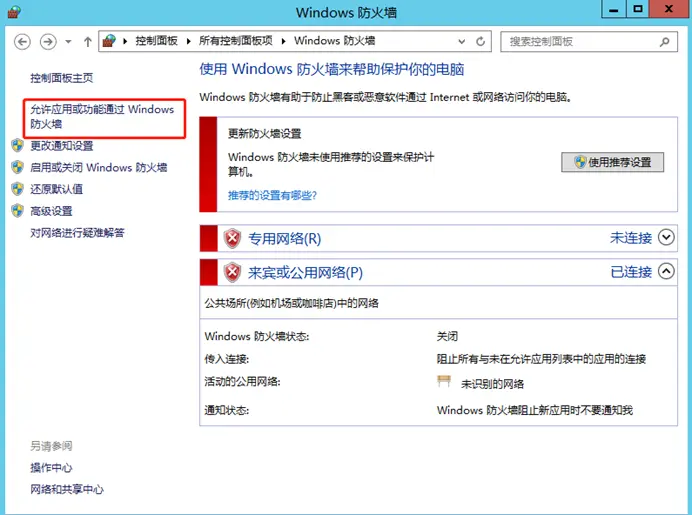Refresh the control panel page
692x515 pixels.
point(481,41)
